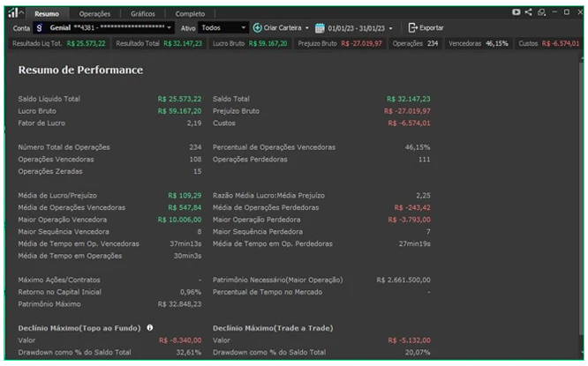Click the Razão Média Lucro:Média Prejuízo value 2,25
The height and width of the screenshot is (366, 588).
[423, 196]
